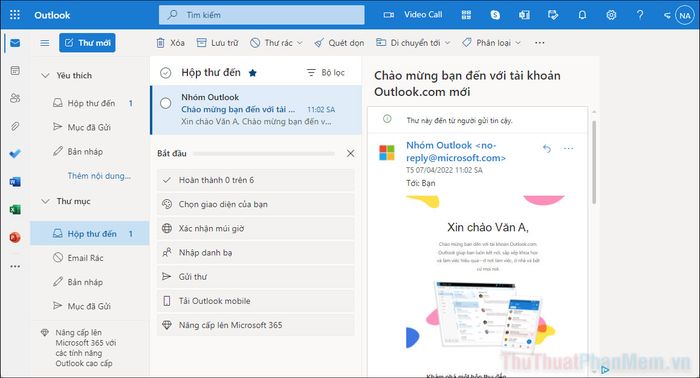Open the QR apps icon near Video Call
The width and height of the screenshot is (700, 378).
tap(466, 15)
